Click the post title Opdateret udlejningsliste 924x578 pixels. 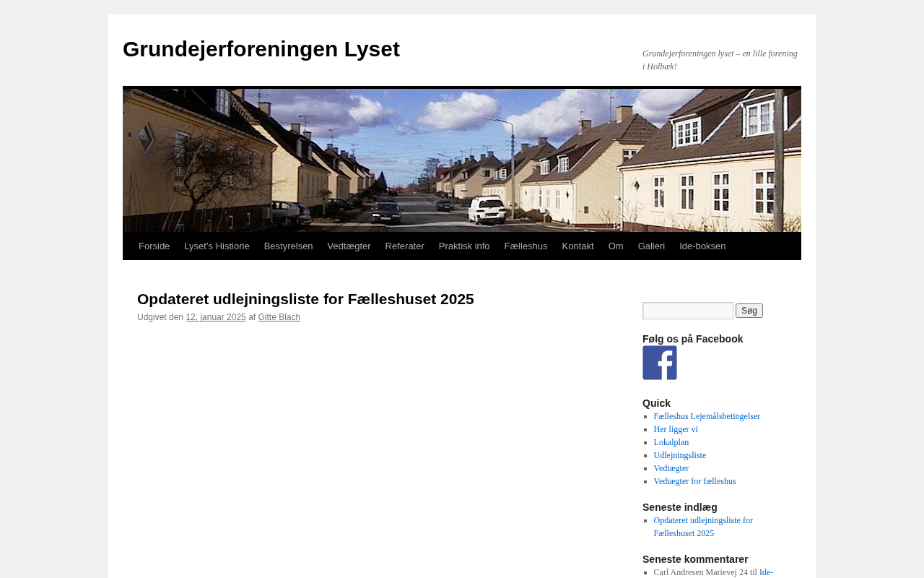tap(305, 299)
